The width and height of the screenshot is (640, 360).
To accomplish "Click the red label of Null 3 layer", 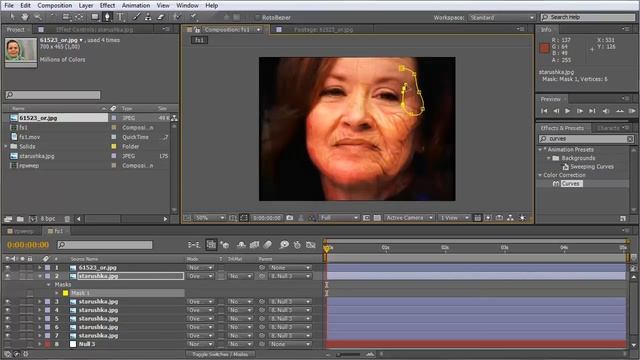I will [x=47, y=344].
